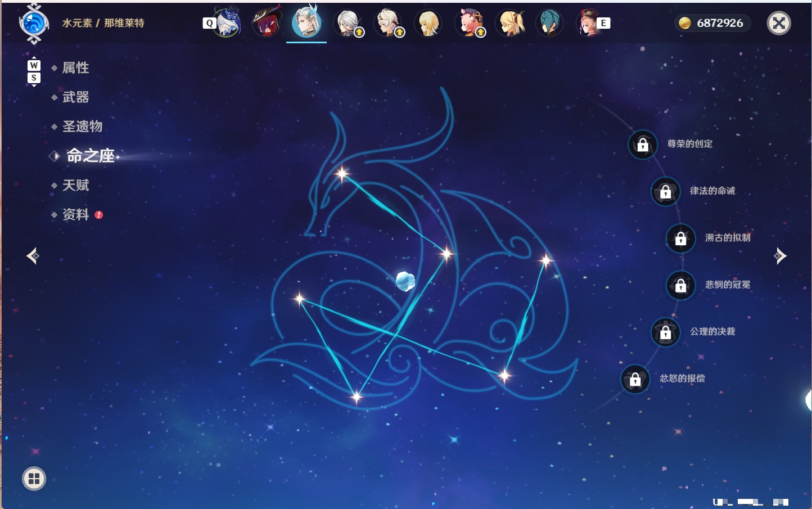812x509 pixels.
Task: Select the red-hat character portrait
Action: tap(266, 22)
